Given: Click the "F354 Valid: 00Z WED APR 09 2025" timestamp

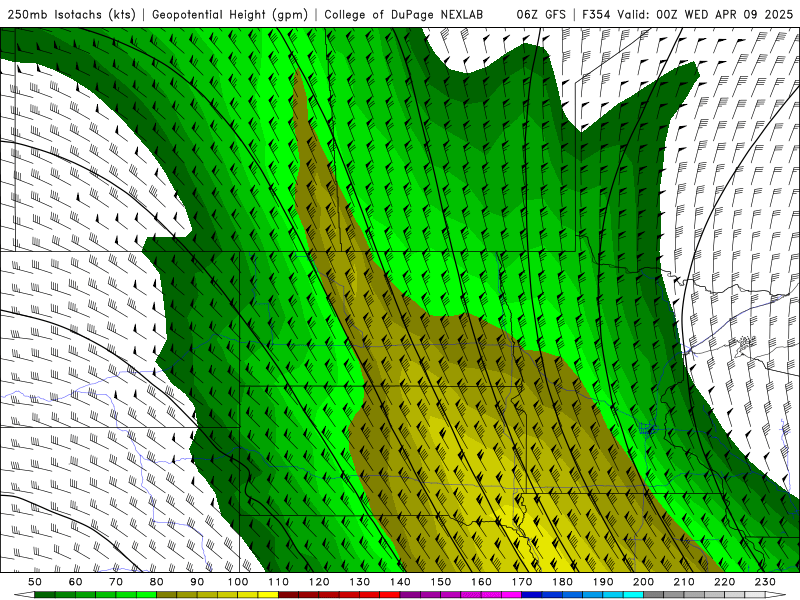Looking at the screenshot, I should [x=687, y=14].
